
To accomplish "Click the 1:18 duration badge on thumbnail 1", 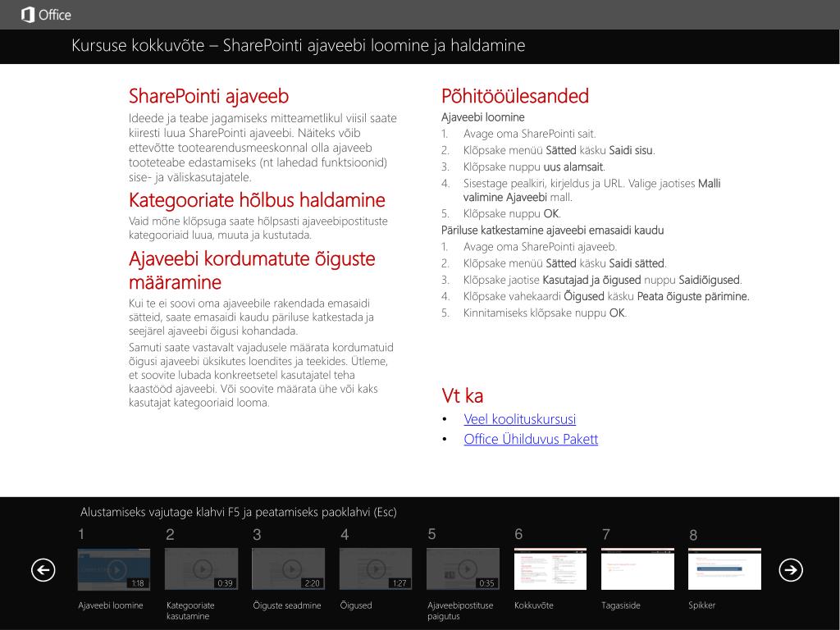I will [138, 583].
